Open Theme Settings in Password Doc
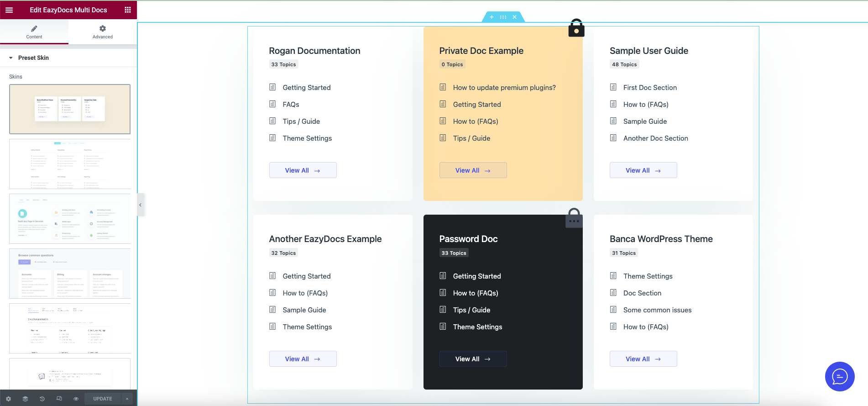Screen dimensions: 868x406 click(x=477, y=327)
